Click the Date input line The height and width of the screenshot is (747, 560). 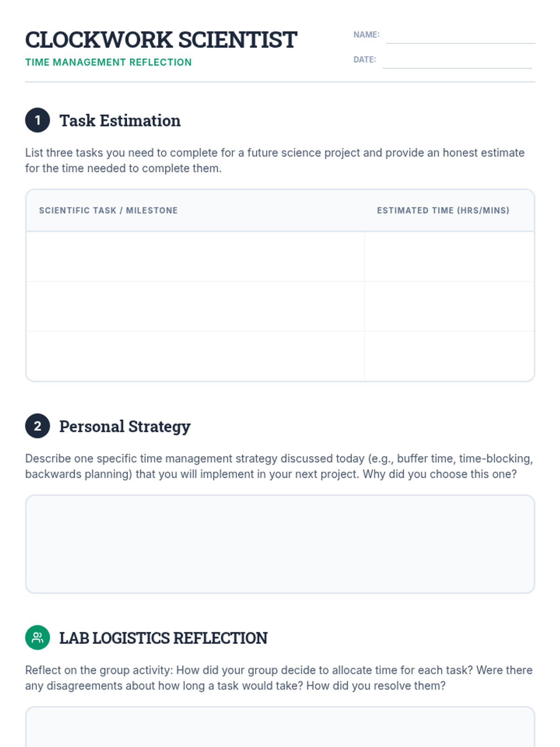(457, 61)
